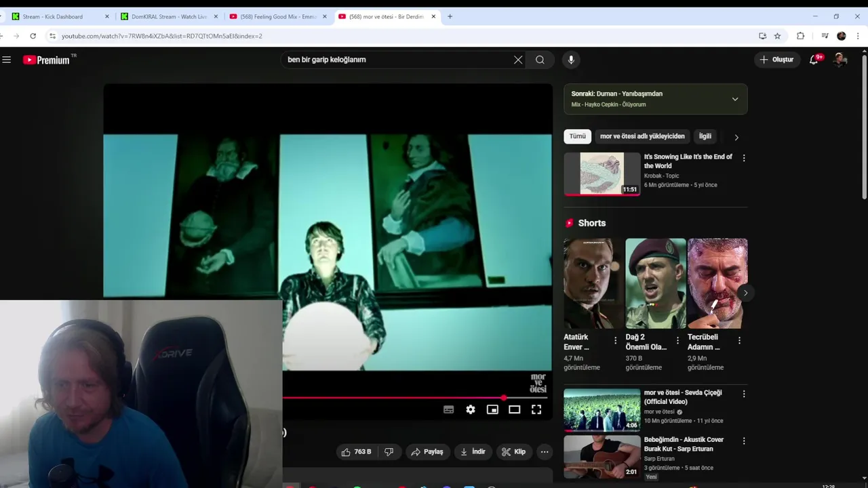
Task: Open options for Bebeğimdin Akustik Cover
Action: click(x=744, y=441)
